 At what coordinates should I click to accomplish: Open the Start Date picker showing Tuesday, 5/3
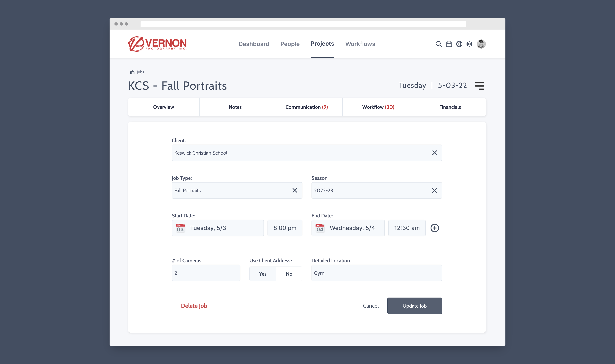pyautogui.click(x=218, y=228)
